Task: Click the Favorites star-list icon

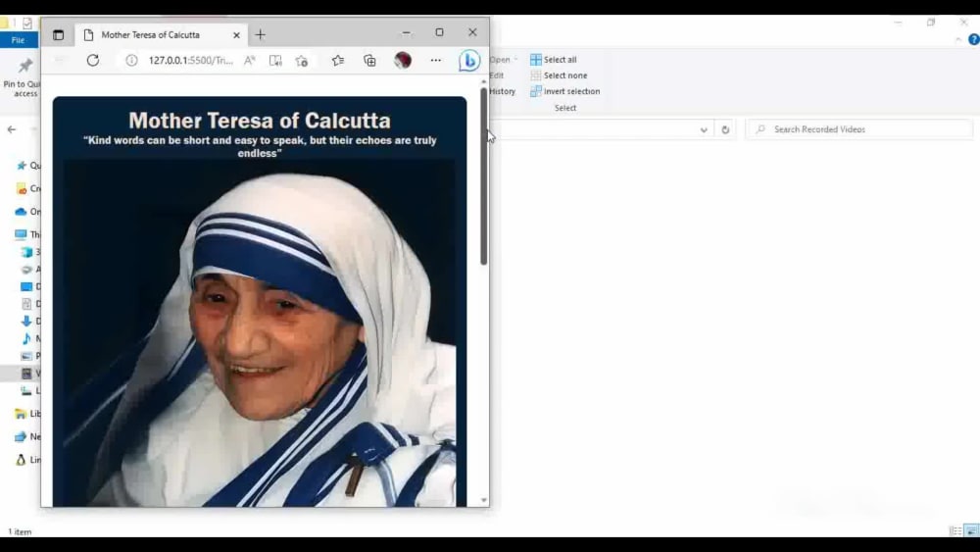Action: click(338, 60)
